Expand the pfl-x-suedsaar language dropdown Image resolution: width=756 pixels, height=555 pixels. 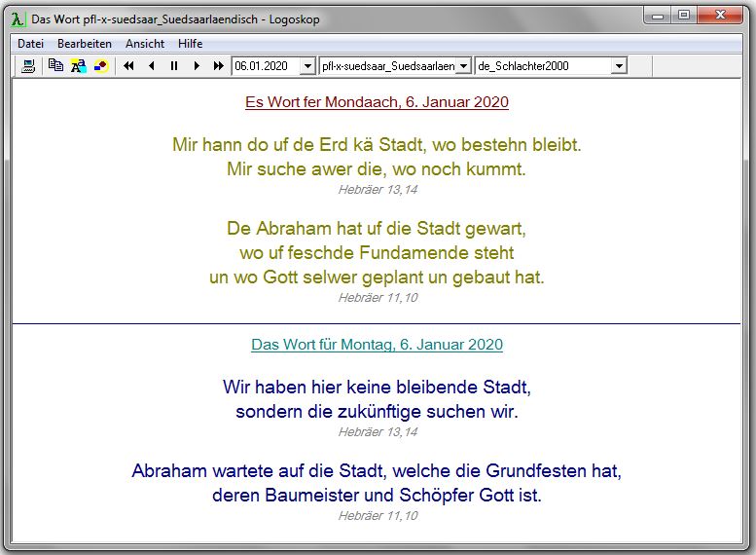463,66
